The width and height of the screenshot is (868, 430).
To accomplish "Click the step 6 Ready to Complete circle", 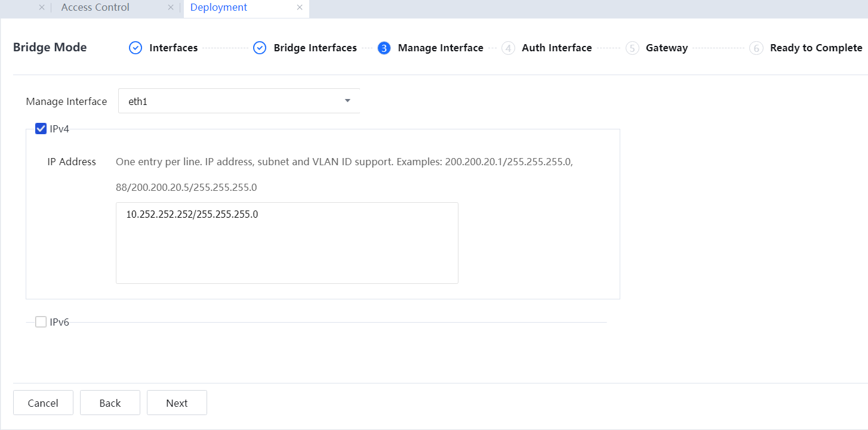I will pyautogui.click(x=756, y=48).
